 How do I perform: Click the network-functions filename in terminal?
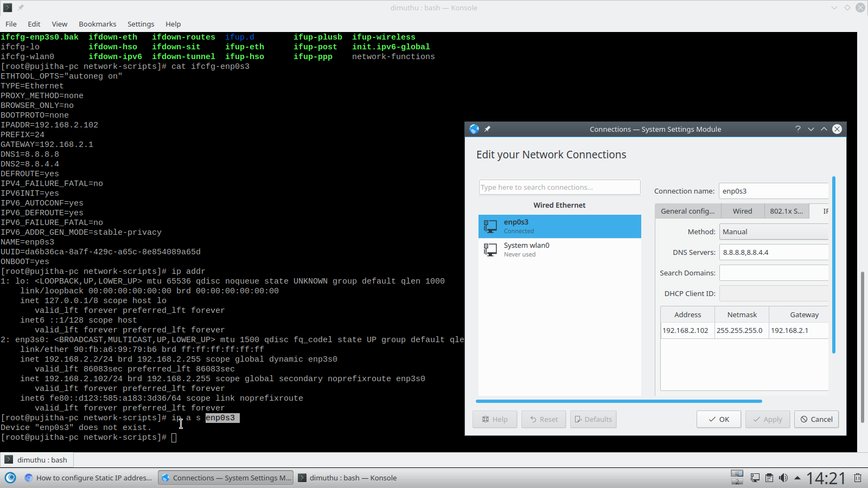(x=393, y=56)
